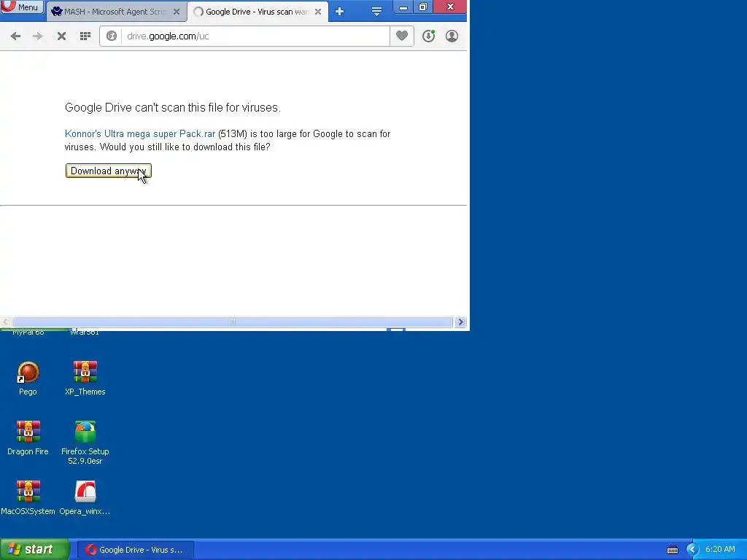Select the MacOSXSystem archive icon
747x560 pixels.
28,498
